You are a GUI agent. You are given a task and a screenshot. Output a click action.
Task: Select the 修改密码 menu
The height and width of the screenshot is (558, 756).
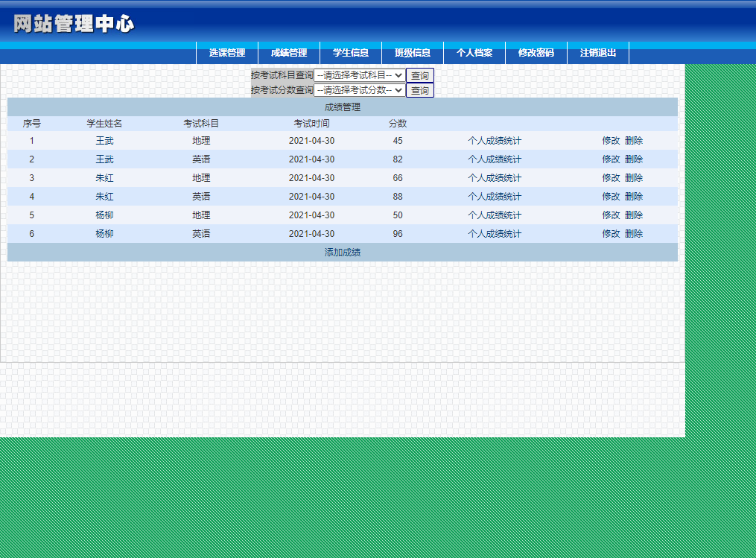536,53
